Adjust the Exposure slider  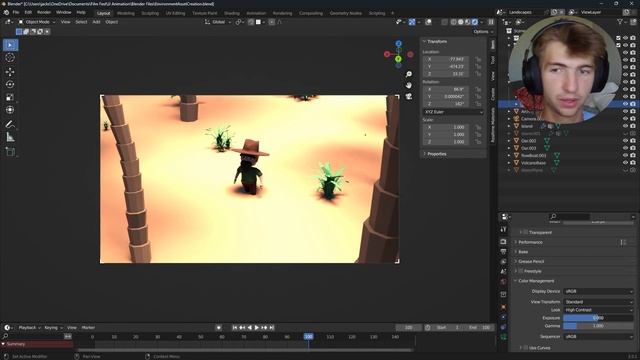click(598, 318)
